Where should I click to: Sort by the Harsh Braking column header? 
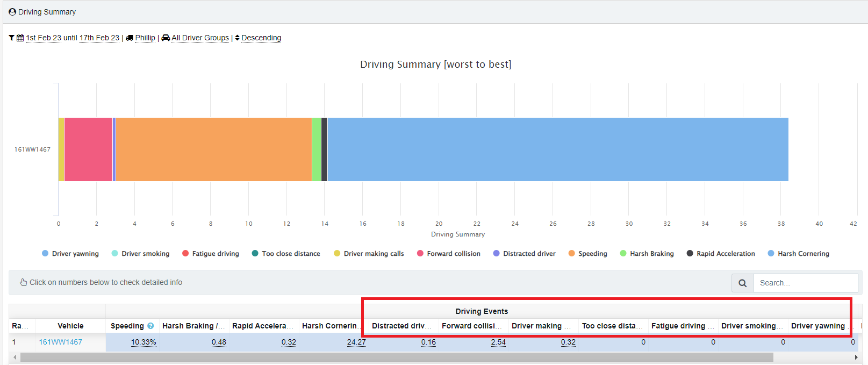click(x=195, y=326)
